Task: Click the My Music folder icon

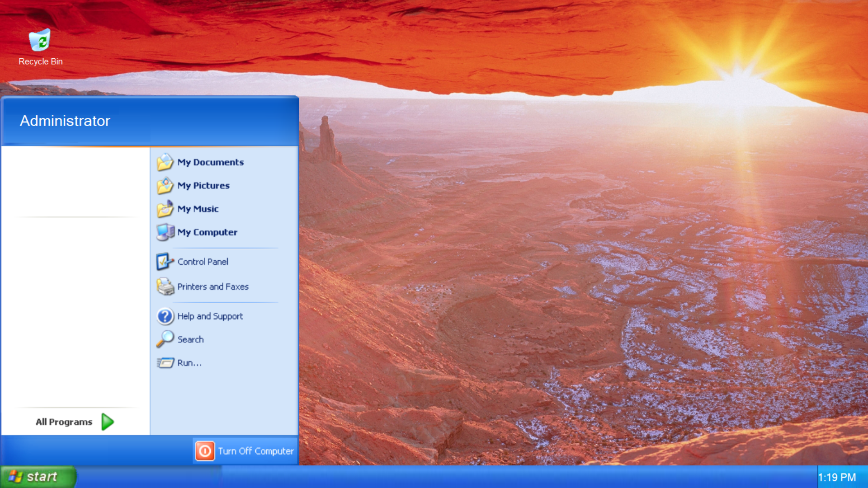Action: click(x=165, y=209)
